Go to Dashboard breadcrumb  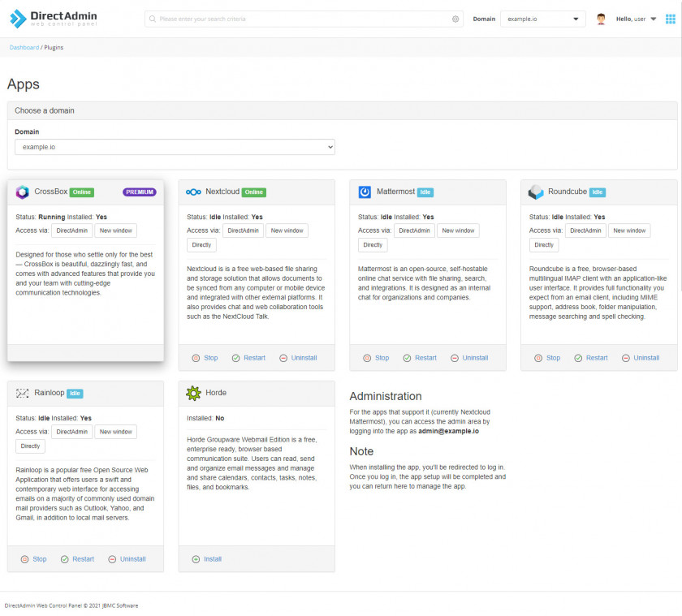pos(24,47)
